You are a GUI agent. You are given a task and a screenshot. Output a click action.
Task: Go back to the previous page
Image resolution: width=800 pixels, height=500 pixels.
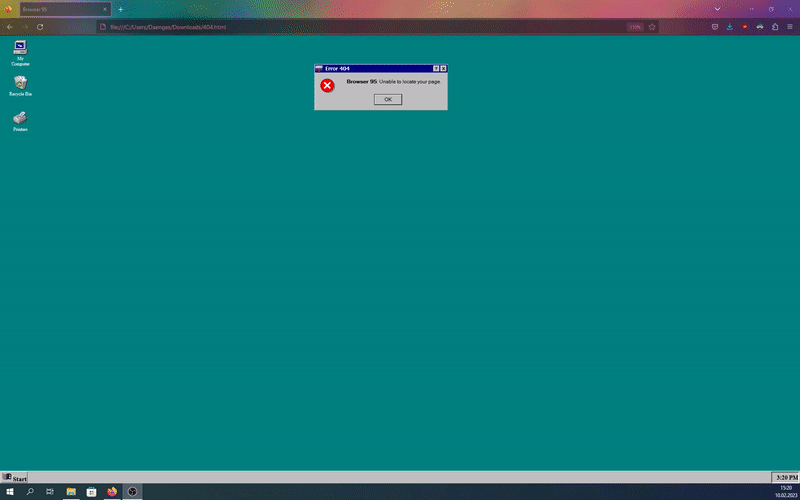9,27
